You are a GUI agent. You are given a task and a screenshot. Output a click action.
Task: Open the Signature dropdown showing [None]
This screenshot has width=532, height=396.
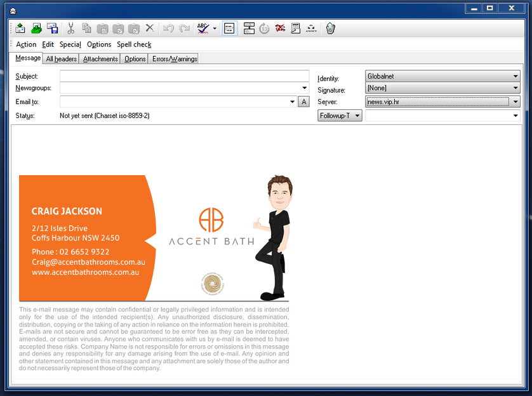click(442, 88)
